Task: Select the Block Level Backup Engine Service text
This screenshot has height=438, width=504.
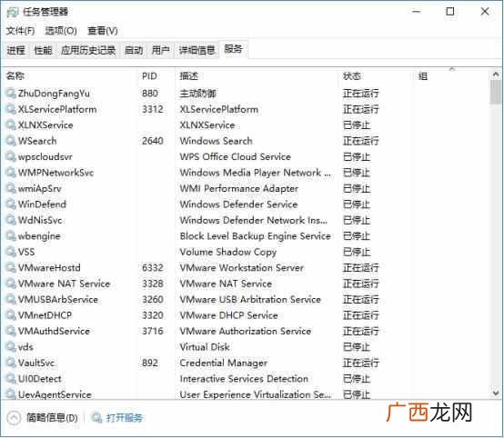Action: (256, 236)
